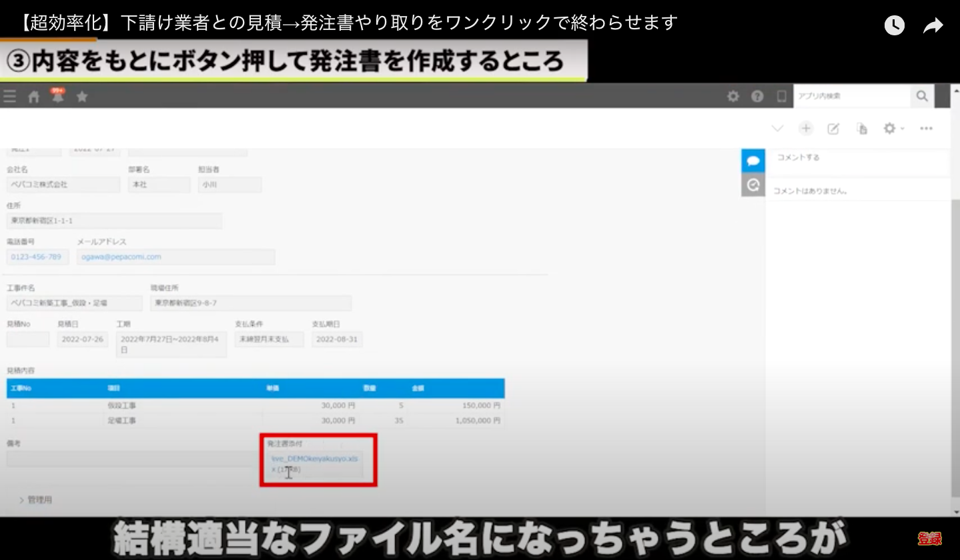
Task: Open the three-dots more options menu
Action: tap(926, 129)
